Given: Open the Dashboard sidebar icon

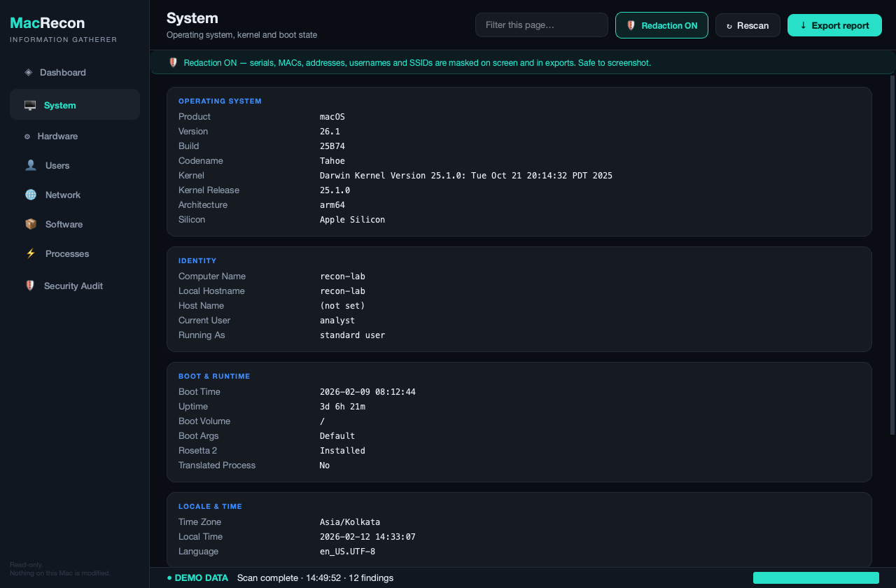Looking at the screenshot, I should click(28, 72).
